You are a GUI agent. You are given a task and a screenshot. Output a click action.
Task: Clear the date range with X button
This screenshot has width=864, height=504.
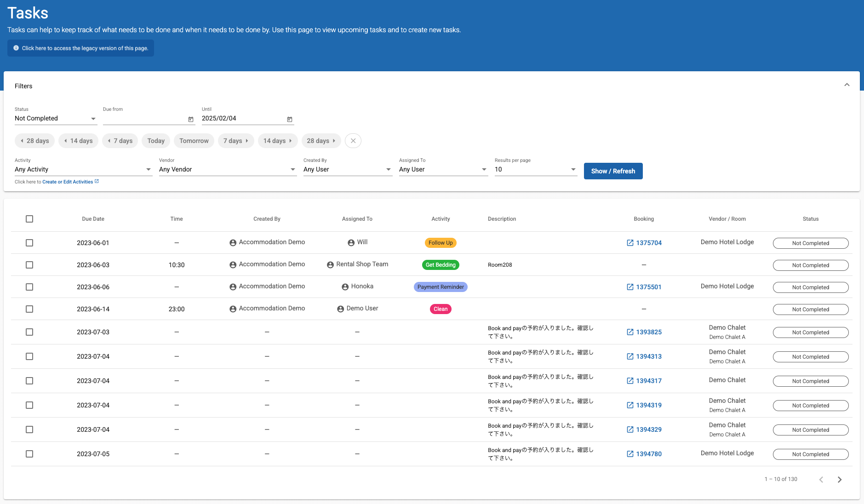pos(353,141)
